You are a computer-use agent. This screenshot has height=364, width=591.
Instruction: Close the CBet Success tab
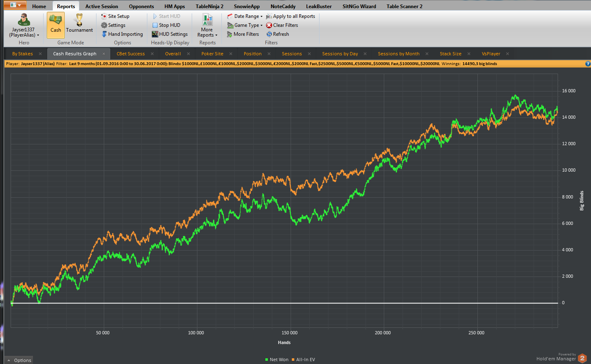pyautogui.click(x=152, y=54)
